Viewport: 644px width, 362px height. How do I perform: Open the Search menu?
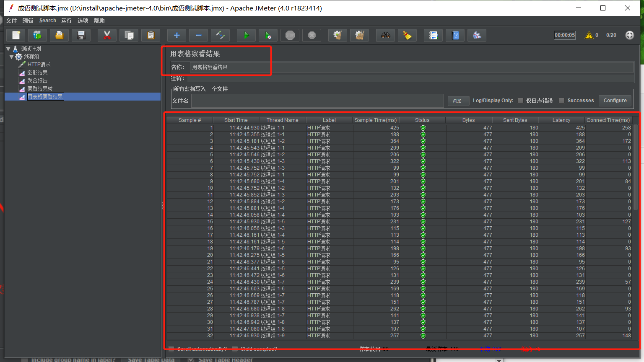(47, 21)
